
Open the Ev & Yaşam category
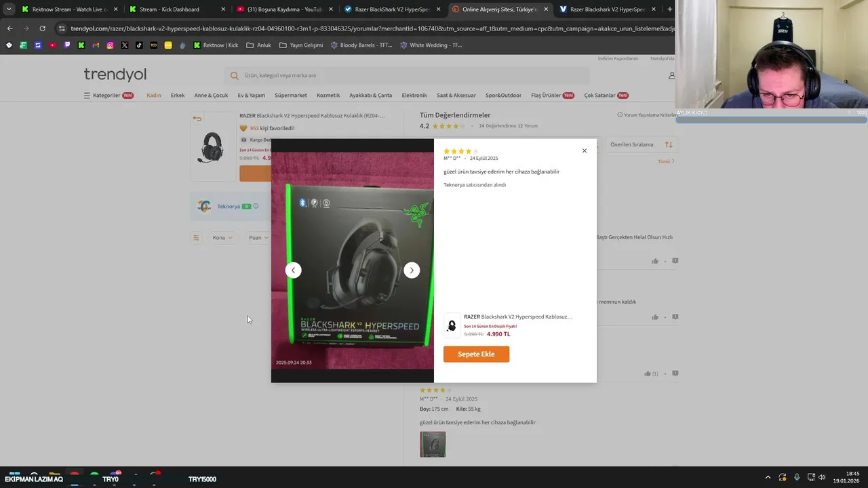251,96
